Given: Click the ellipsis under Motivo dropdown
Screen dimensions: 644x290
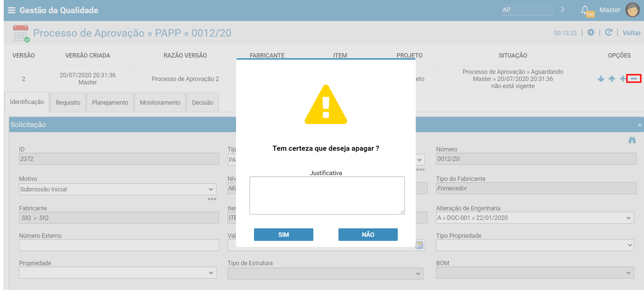Looking at the screenshot, I should click(212, 199).
